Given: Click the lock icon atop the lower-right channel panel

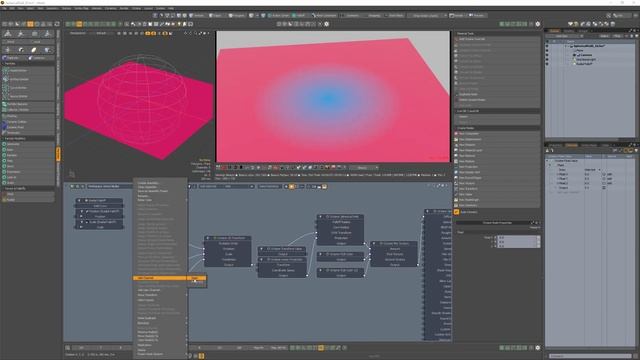Looking at the screenshot, I should [547, 151].
